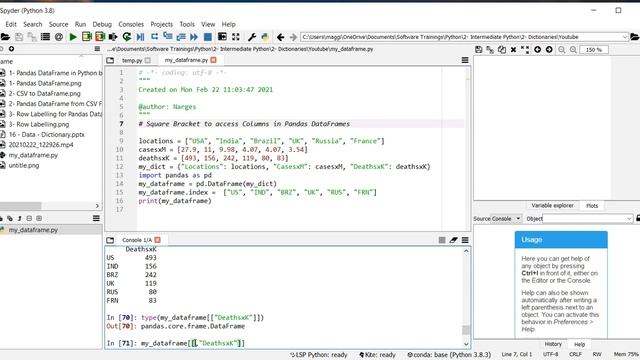Click debugger Step return icon
640x360 pixels.
coord(181,37)
